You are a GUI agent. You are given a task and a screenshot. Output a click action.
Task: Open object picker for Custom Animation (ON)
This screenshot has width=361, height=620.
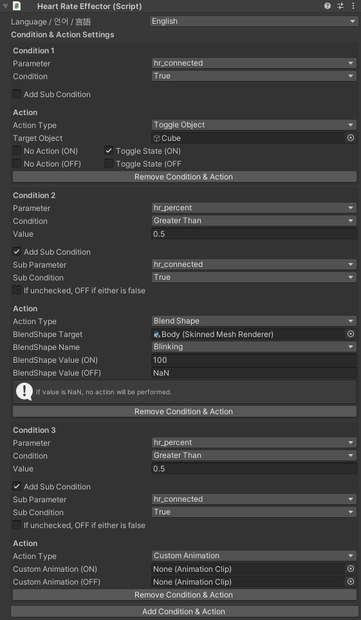350,569
